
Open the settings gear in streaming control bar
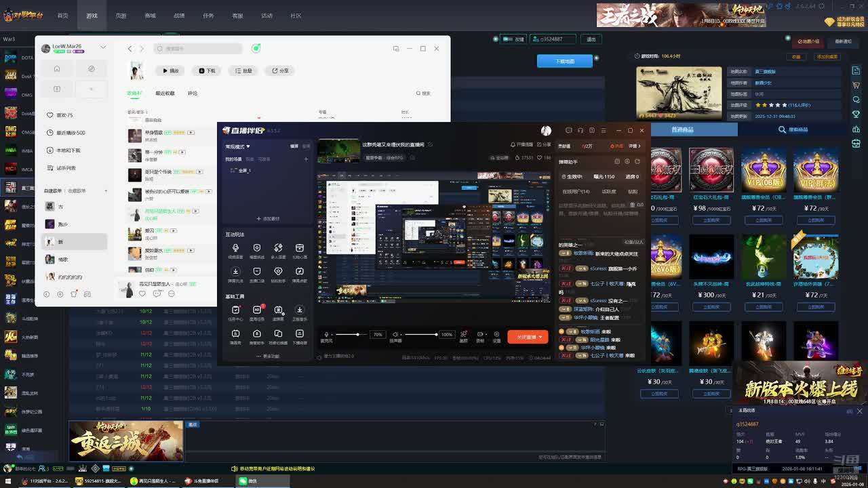(x=497, y=334)
